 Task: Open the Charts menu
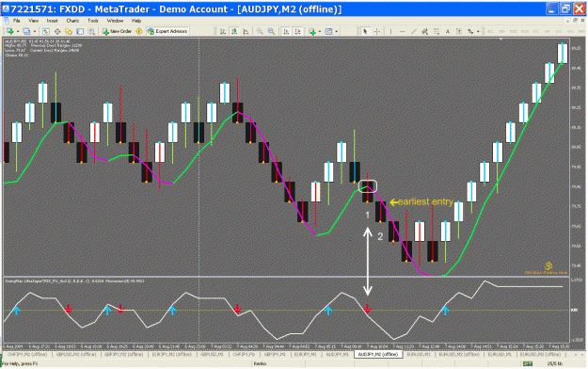click(x=72, y=21)
